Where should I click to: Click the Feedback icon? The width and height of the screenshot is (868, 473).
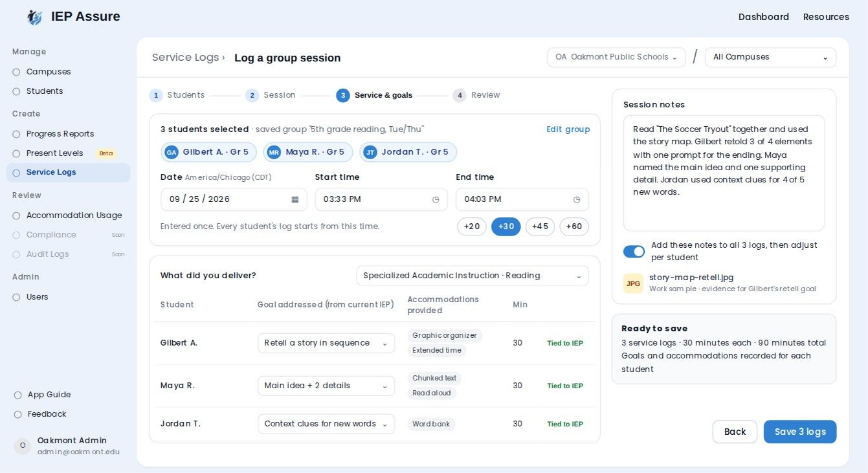[17, 414]
